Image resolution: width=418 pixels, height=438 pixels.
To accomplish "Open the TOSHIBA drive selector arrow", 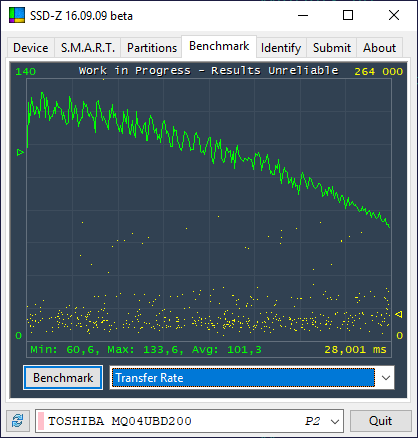I will click(335, 421).
